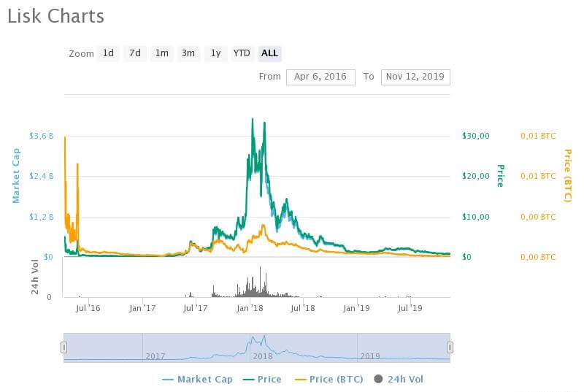Edit the From date field Apr 6, 2016
Screen dimensions: 584x392
click(x=320, y=77)
